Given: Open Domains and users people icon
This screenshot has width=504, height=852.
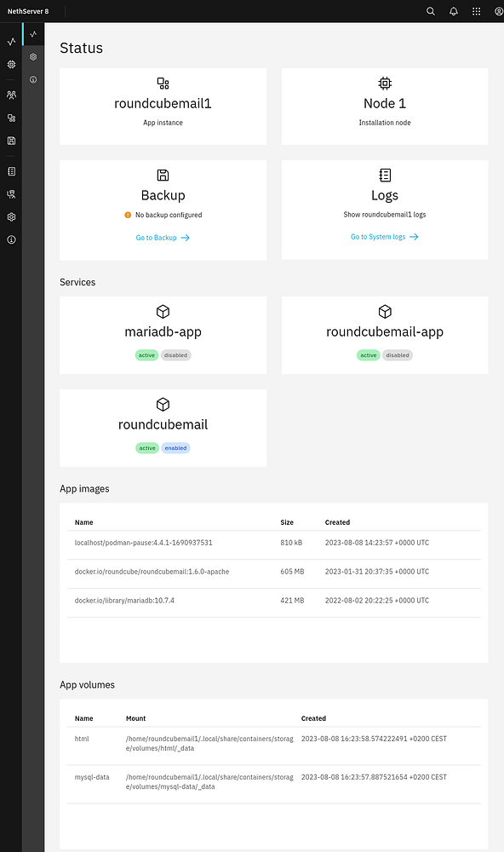Looking at the screenshot, I should (11, 95).
